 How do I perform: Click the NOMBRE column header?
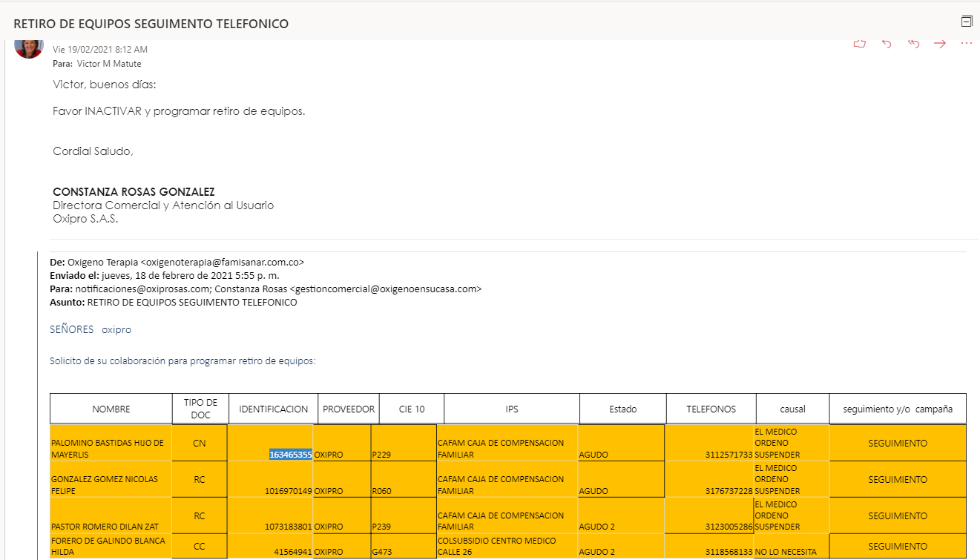(x=111, y=409)
